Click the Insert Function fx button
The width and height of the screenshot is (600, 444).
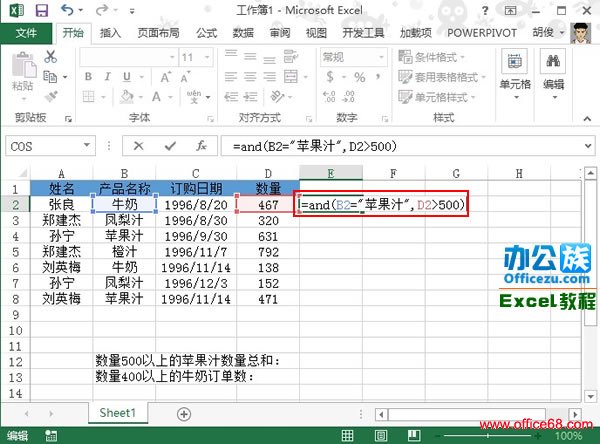click(201, 146)
